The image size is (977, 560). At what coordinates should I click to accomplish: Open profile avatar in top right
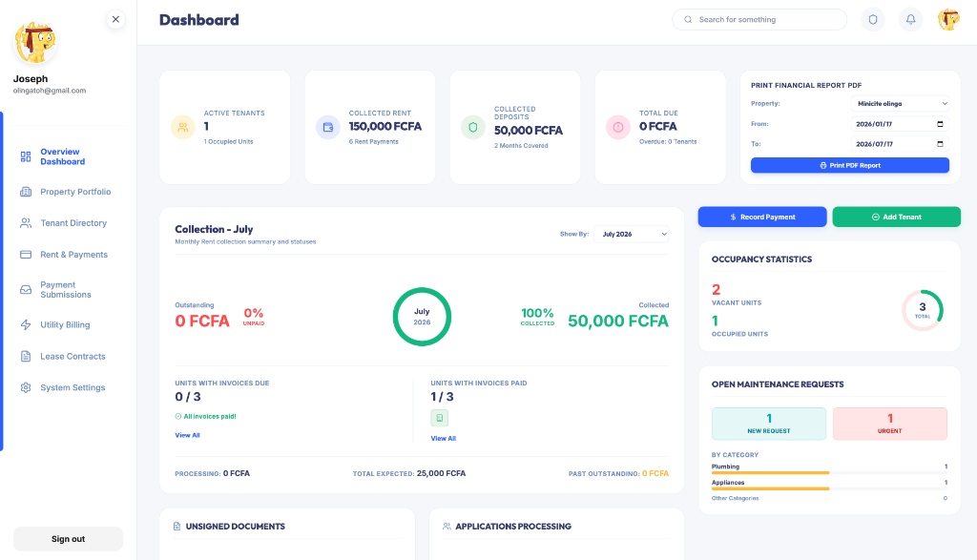pos(948,19)
